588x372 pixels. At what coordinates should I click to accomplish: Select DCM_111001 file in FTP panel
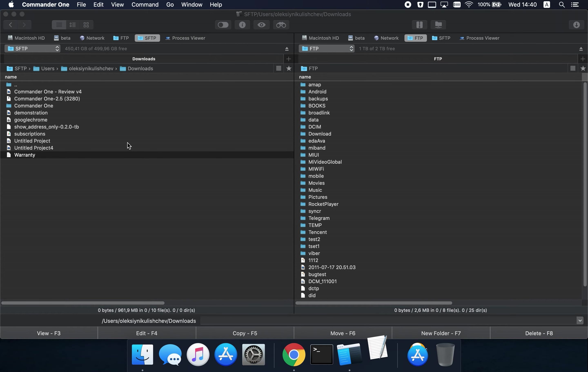(x=438, y=281)
